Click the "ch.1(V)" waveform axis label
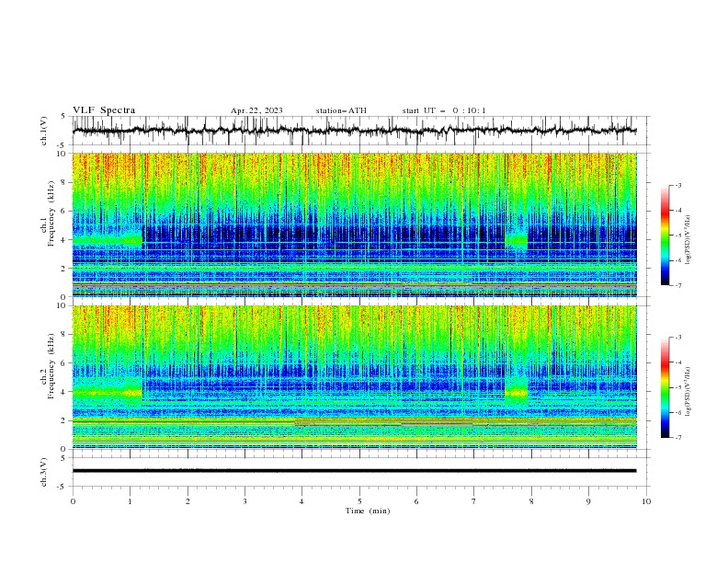The image size is (728, 563). click(44, 131)
